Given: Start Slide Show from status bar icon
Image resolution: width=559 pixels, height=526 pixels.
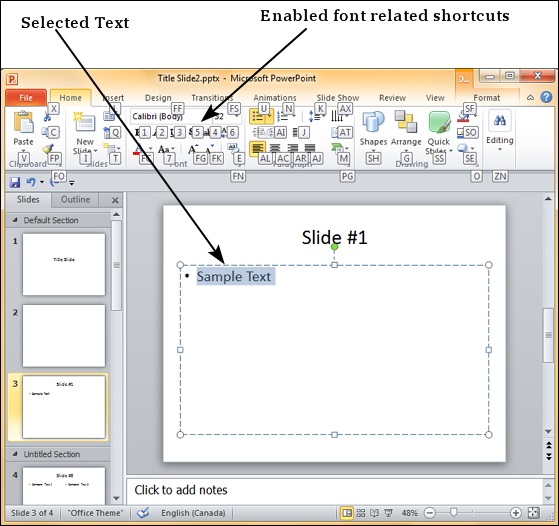Looking at the screenshot, I should tap(388, 513).
